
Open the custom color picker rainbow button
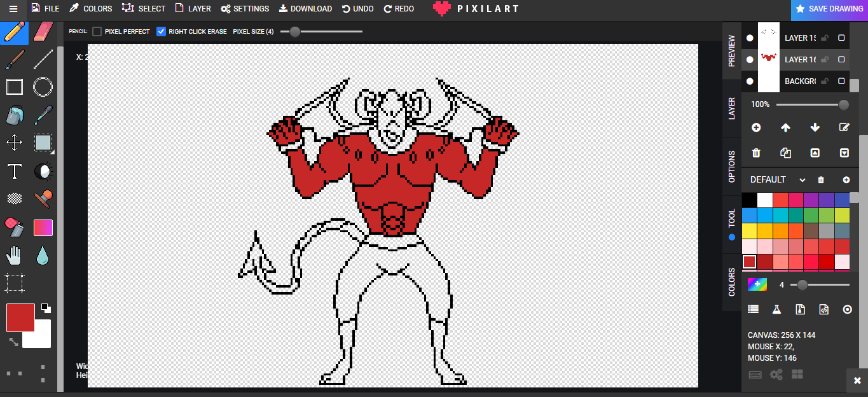(757, 284)
